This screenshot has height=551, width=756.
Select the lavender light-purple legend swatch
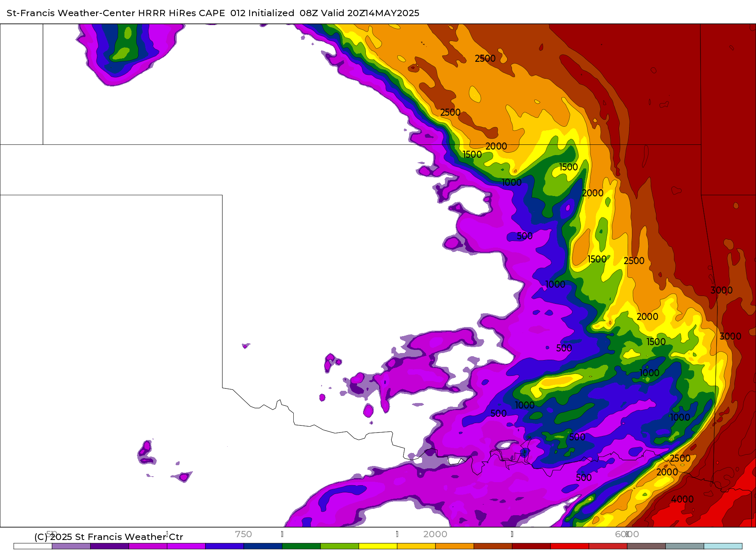71,546
